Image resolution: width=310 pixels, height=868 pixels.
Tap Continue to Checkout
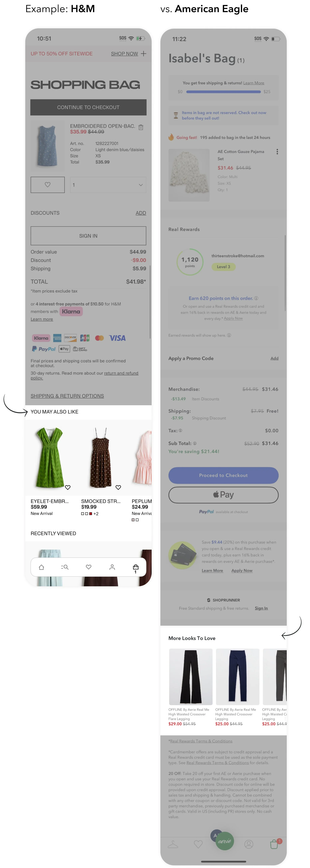pyautogui.click(x=88, y=107)
